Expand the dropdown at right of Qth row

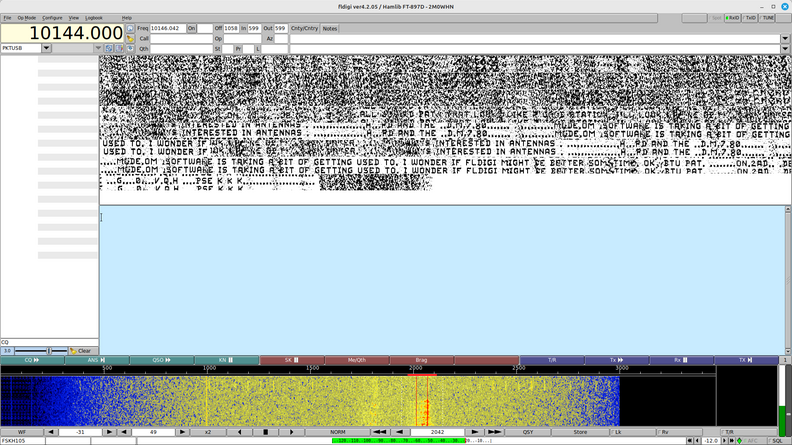click(x=785, y=48)
